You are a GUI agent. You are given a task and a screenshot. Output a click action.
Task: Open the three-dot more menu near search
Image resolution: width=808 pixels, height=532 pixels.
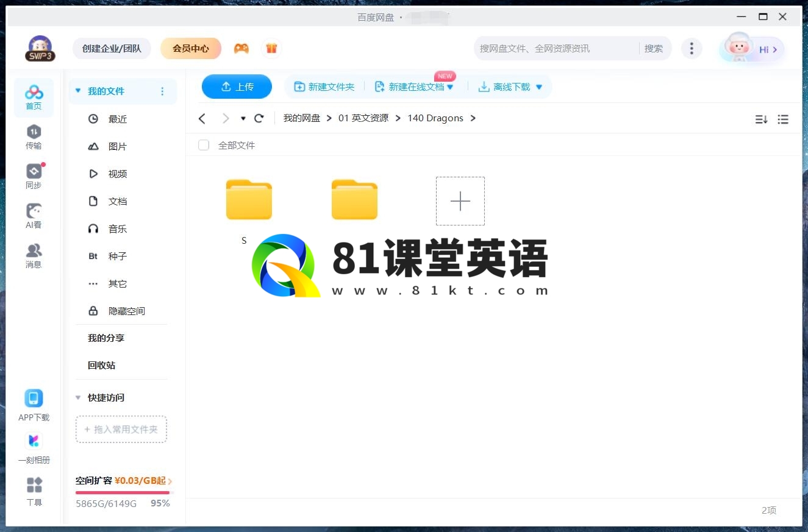click(691, 49)
